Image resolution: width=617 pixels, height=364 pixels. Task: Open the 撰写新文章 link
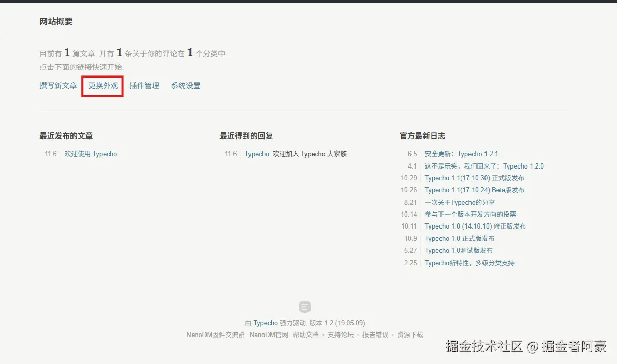58,86
